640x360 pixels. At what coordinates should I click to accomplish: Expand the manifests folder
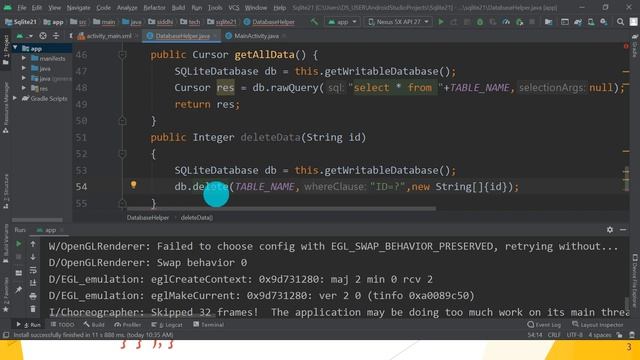tap(24, 58)
